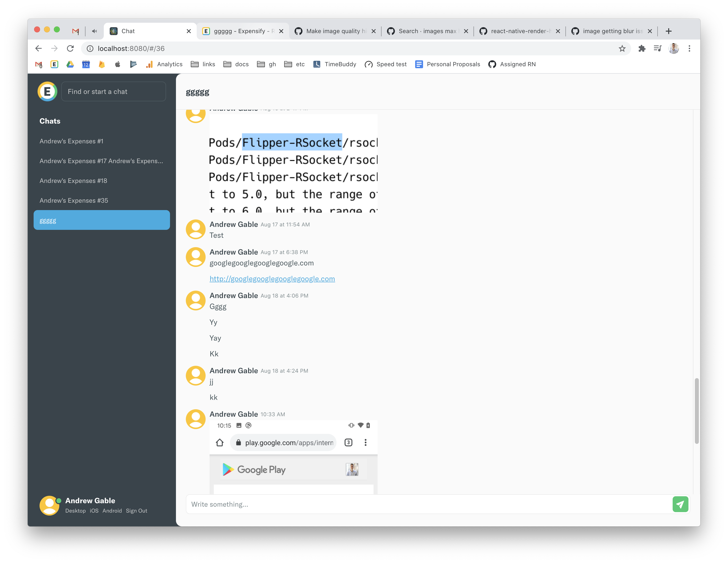Expand the docs bookmarks folder

click(236, 64)
